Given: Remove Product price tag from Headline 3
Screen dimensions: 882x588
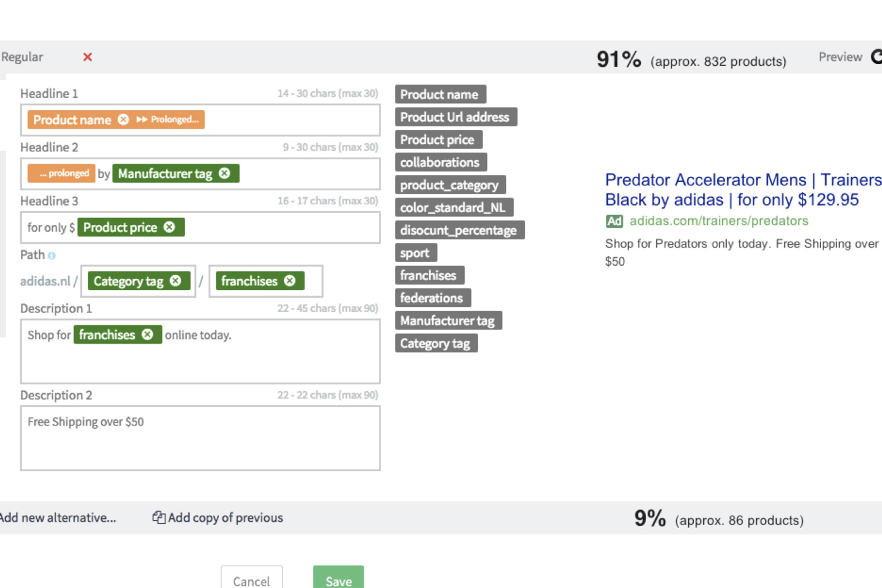Looking at the screenshot, I should point(169,227).
